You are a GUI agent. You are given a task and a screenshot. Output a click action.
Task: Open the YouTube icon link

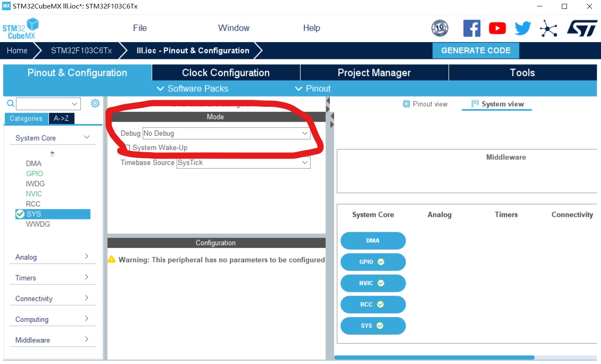coord(497,28)
